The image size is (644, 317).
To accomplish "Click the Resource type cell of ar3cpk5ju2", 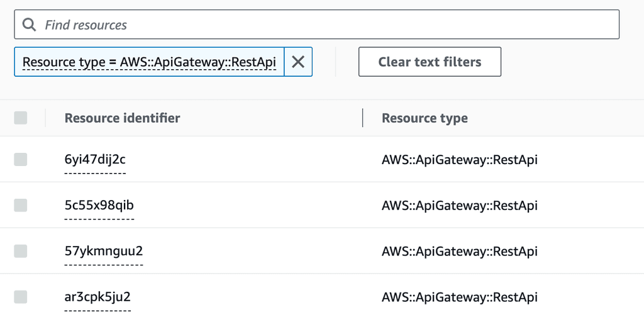I will (x=459, y=297).
